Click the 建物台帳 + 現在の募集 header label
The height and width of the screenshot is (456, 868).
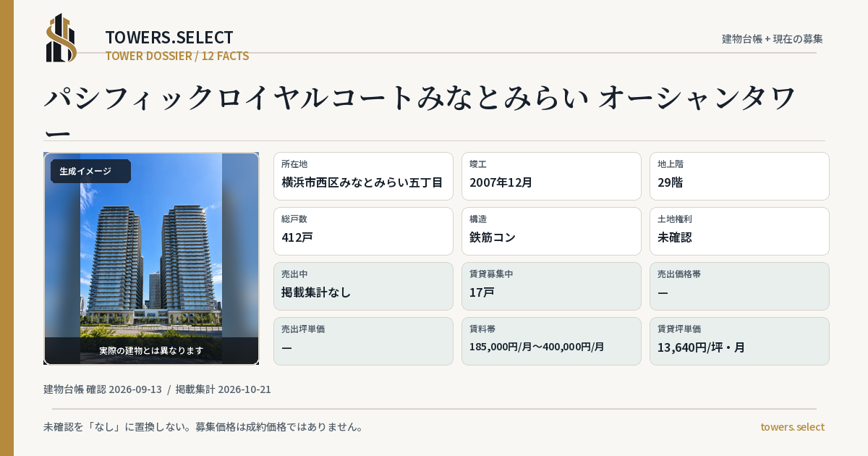(773, 38)
